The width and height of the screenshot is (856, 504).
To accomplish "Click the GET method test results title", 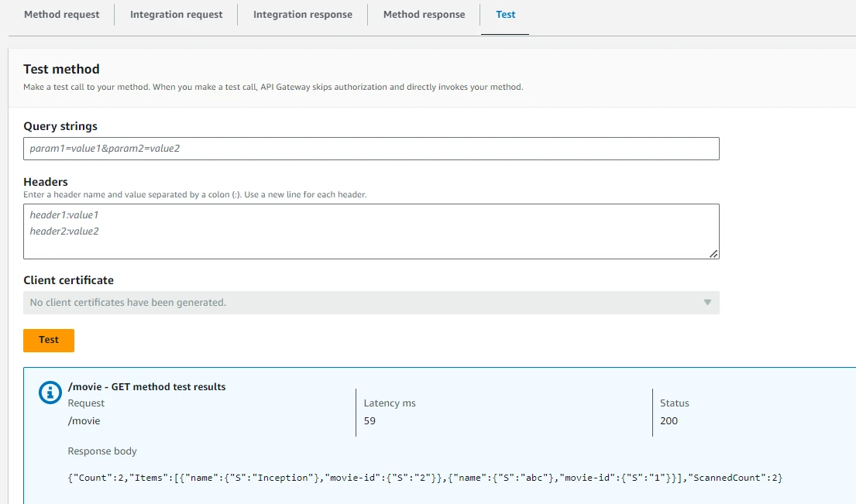I will [x=146, y=386].
